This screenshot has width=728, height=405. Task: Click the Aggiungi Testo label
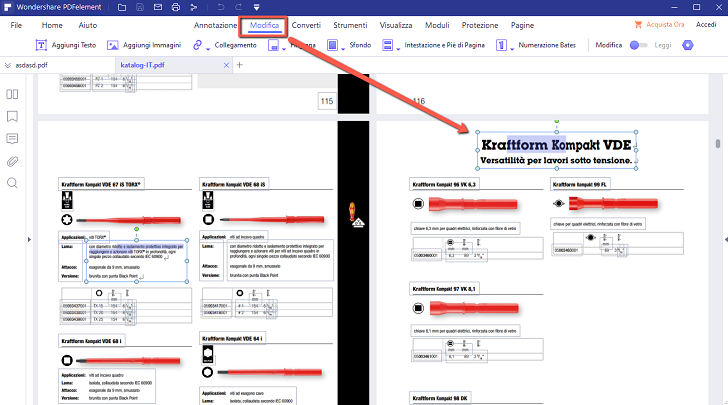(74, 45)
